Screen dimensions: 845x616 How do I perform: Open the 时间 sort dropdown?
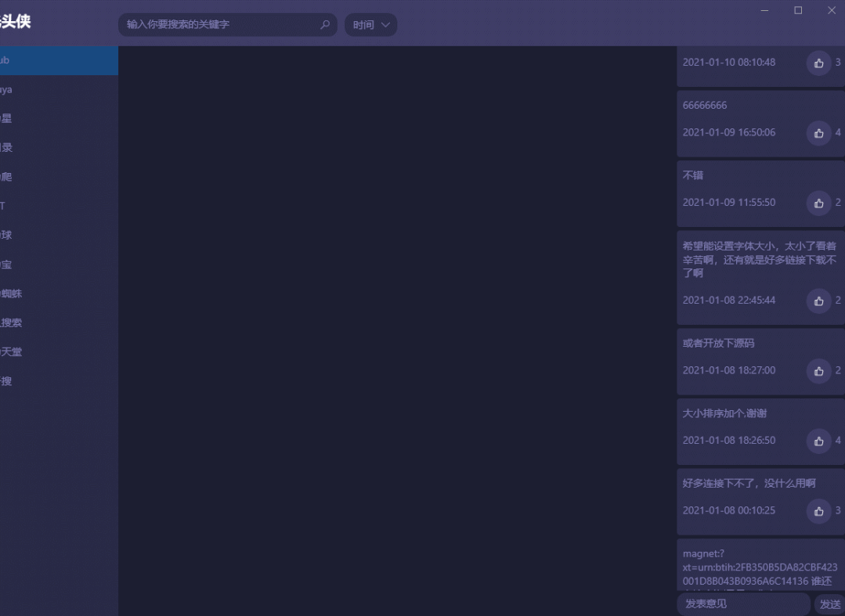370,25
